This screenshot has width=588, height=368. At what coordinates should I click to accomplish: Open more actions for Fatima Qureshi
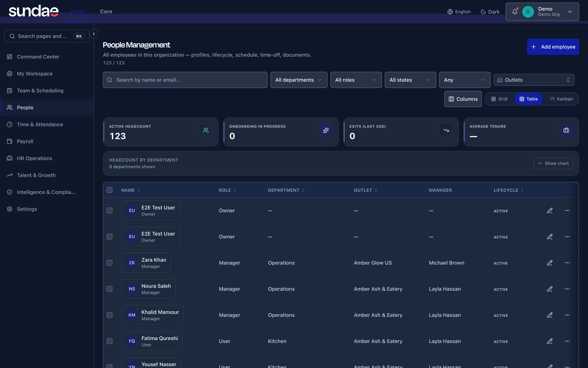567,341
